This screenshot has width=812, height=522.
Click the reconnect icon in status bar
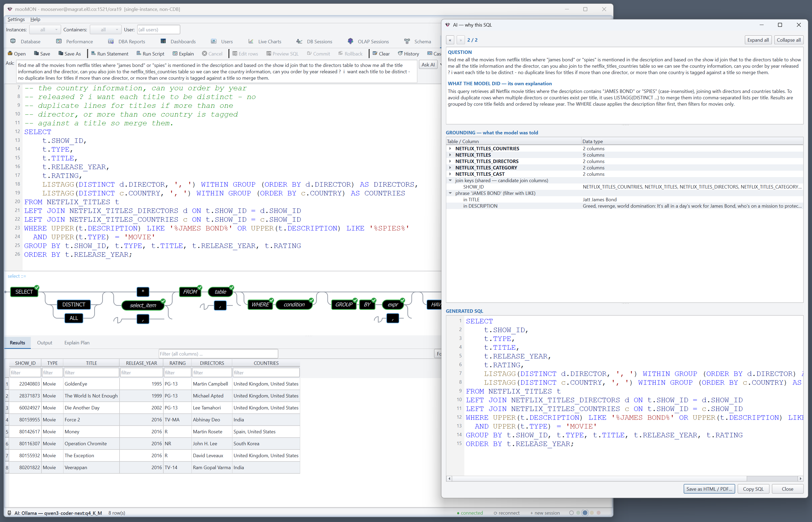(x=495, y=513)
